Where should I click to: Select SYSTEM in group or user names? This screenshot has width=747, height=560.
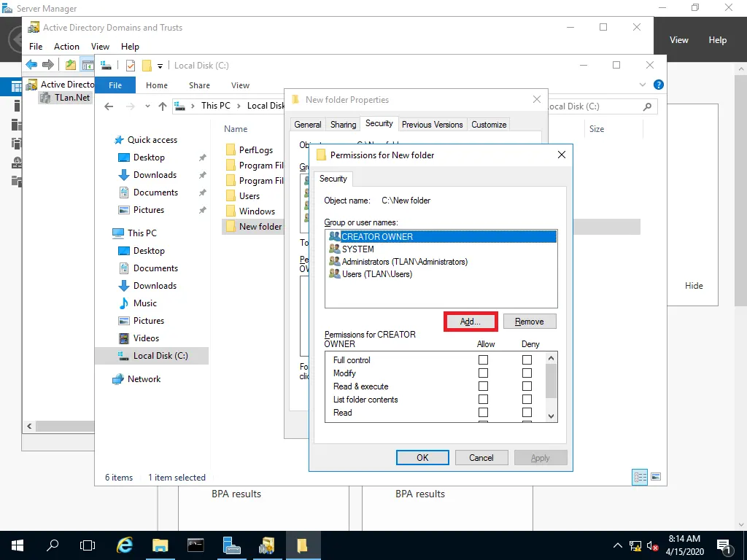357,249
